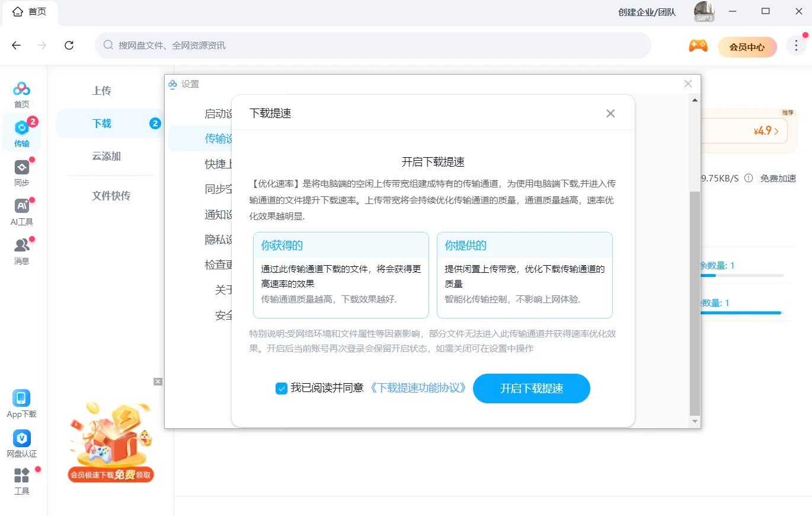Open the three-dot overflow menu top right
Viewport: 812px width, 516px height.
pyautogui.click(x=796, y=45)
